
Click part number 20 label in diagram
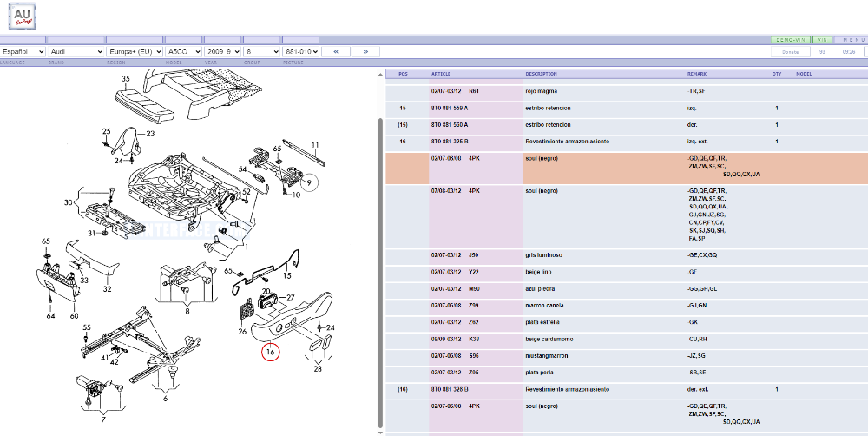(x=266, y=292)
